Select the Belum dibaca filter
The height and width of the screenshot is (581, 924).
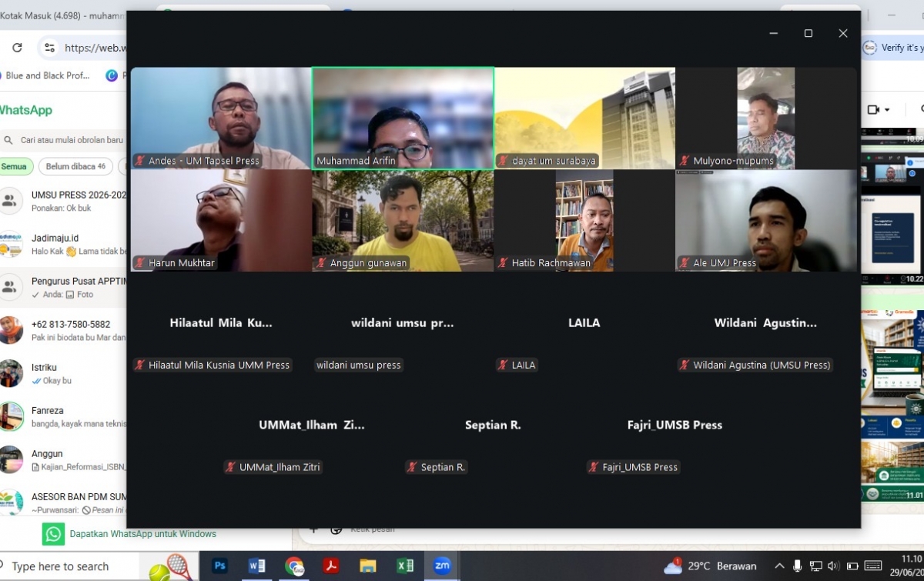tap(75, 166)
